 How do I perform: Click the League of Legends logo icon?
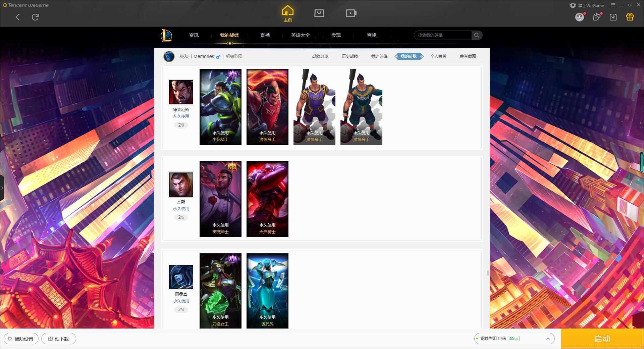click(166, 35)
